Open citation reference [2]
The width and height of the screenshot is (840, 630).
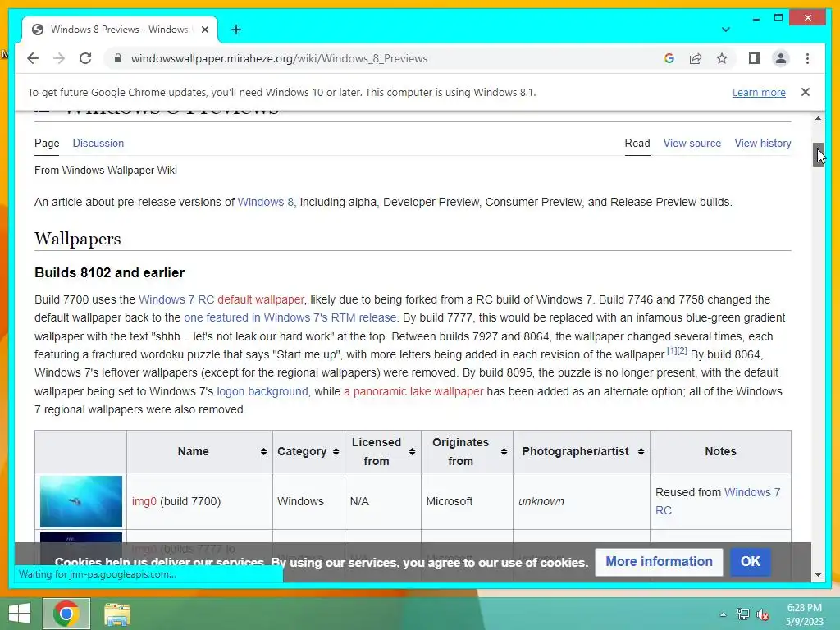[682, 351]
